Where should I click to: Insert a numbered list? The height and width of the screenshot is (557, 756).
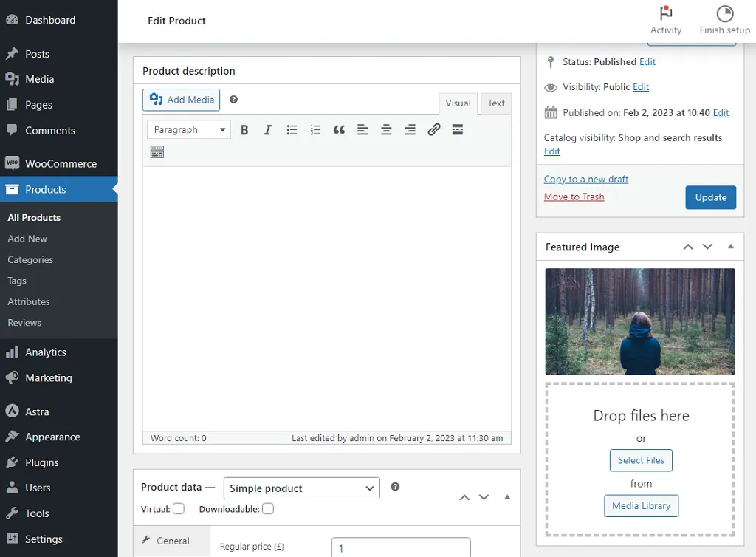pos(315,130)
